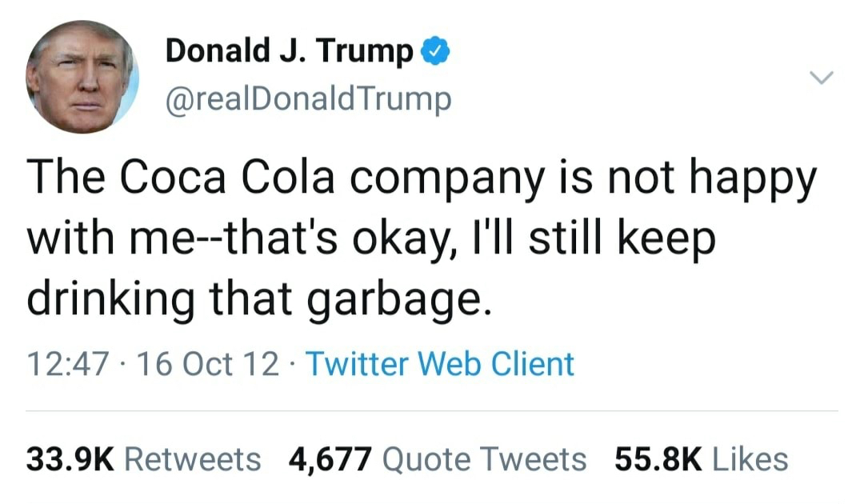Open the profile picture avatar
This screenshot has width=864, height=504.
click(82, 77)
